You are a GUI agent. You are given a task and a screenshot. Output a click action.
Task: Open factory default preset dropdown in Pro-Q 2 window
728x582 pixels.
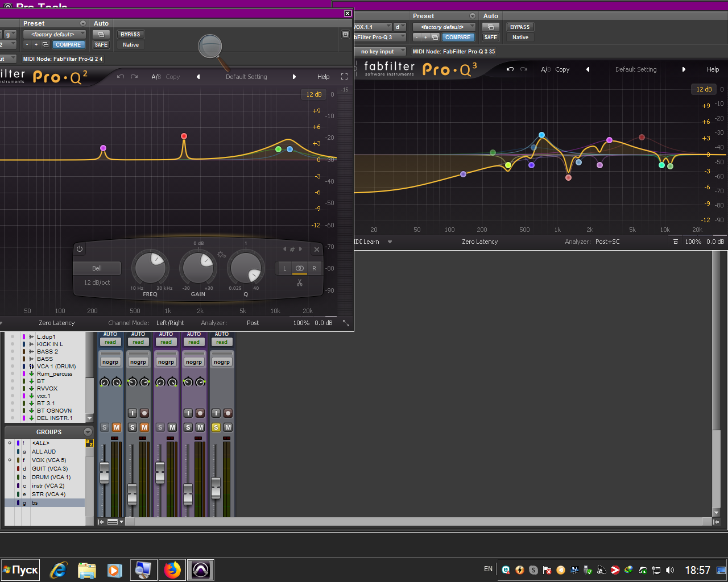click(x=55, y=34)
